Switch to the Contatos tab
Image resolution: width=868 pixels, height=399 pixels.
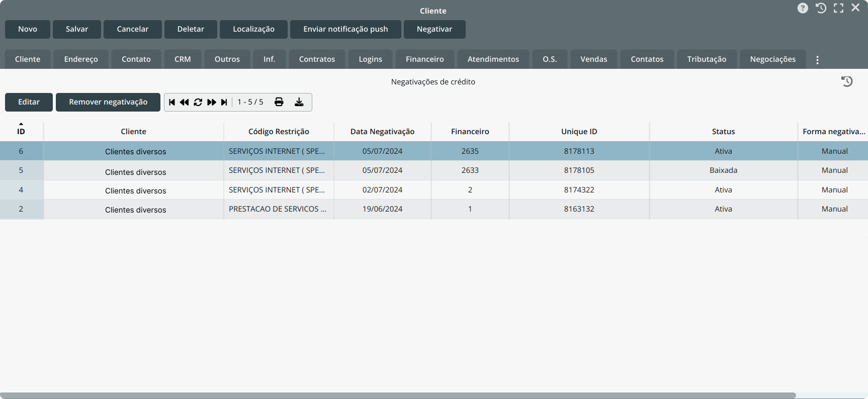pos(647,59)
